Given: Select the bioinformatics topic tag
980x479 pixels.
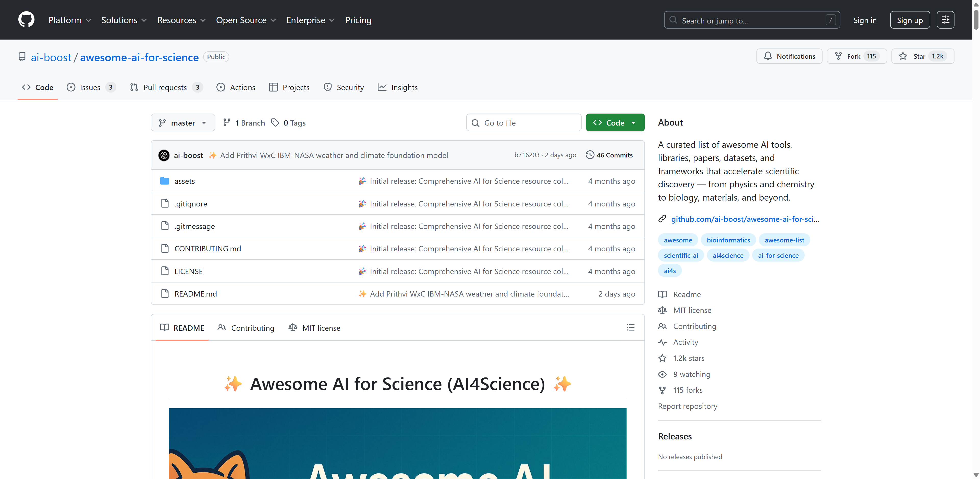Looking at the screenshot, I should [x=728, y=240].
